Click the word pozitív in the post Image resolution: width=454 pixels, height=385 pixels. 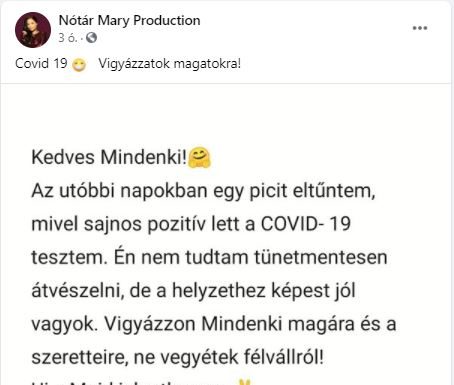(177, 224)
